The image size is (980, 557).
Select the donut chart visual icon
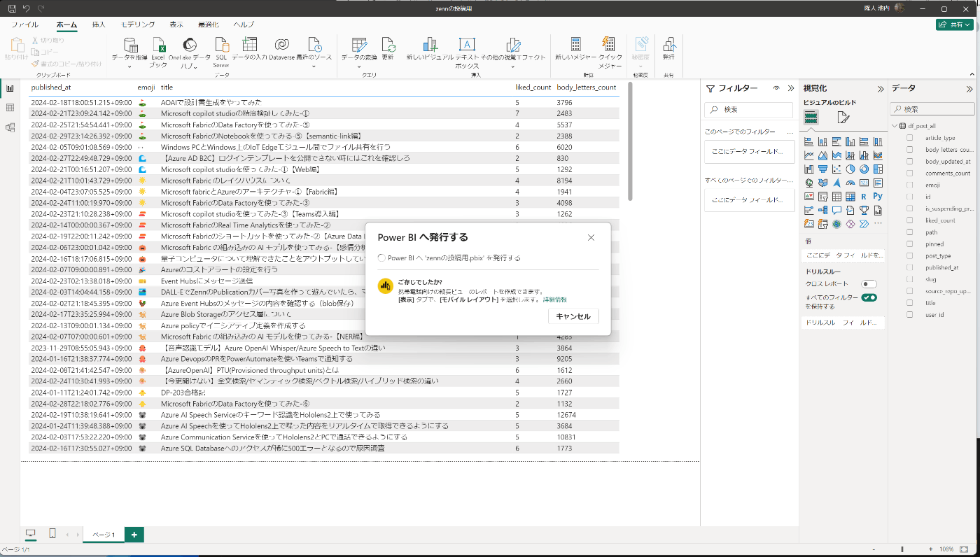(x=864, y=169)
